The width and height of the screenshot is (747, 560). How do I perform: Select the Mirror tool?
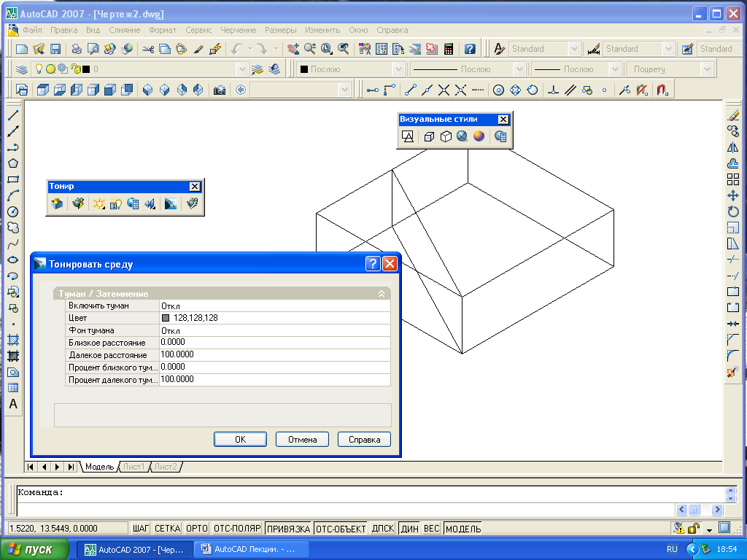click(733, 147)
